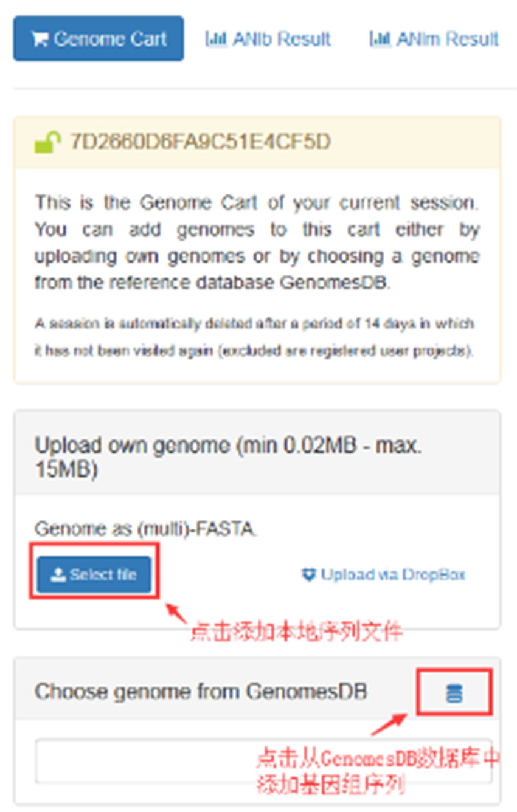Open the Genome Cart tab
Image resolution: width=517 pixels, height=812 pixels.
pyautogui.click(x=99, y=38)
